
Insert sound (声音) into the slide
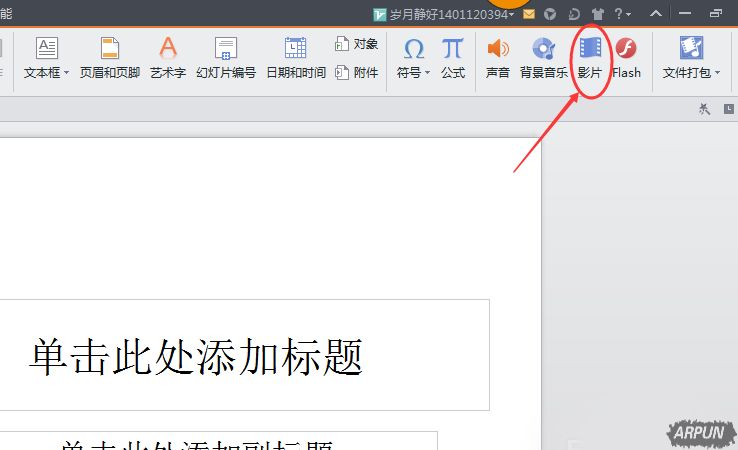pos(497,57)
